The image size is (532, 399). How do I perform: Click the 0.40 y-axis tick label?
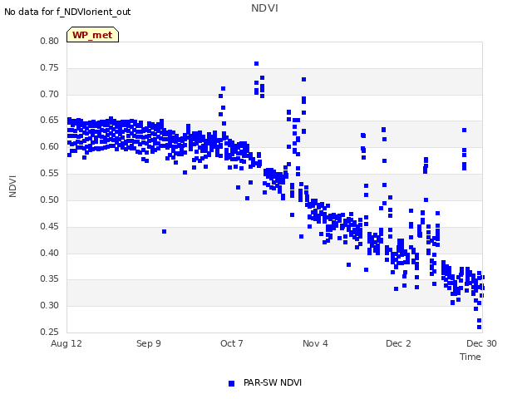(50, 253)
